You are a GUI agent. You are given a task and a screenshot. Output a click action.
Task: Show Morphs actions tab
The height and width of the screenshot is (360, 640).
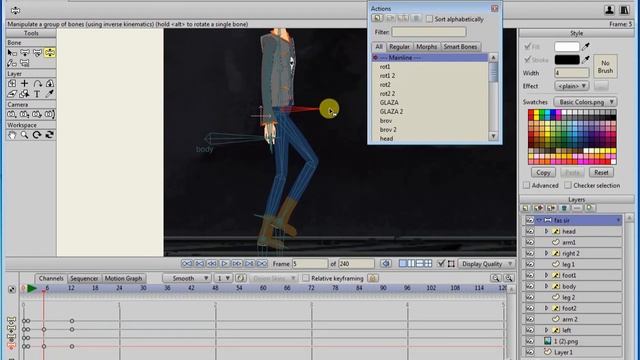click(x=427, y=47)
